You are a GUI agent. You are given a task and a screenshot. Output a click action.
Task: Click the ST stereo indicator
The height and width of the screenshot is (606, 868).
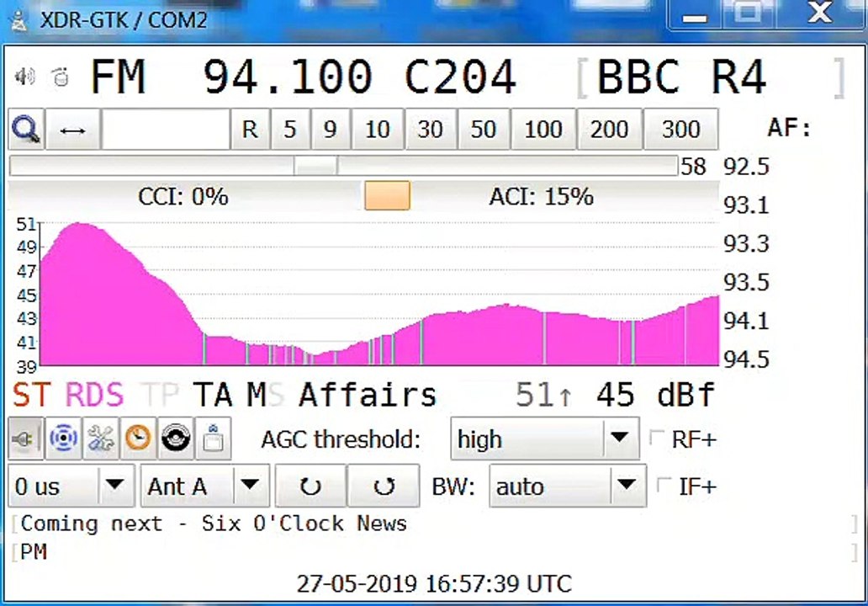[32, 395]
